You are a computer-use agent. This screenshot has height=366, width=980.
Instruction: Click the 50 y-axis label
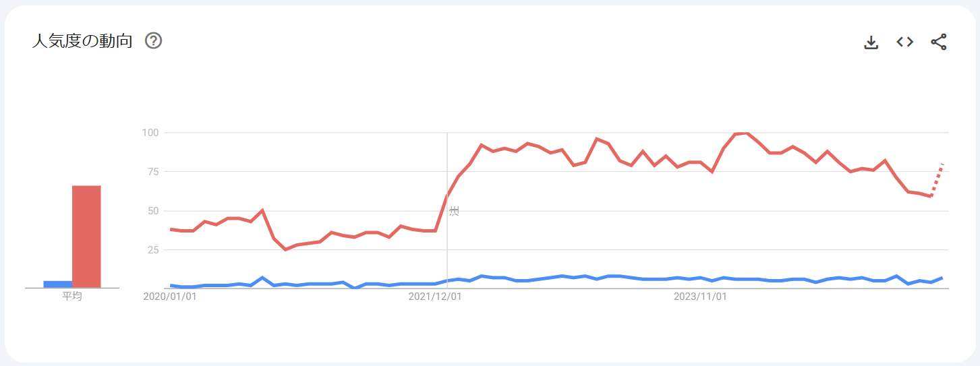tap(152, 211)
